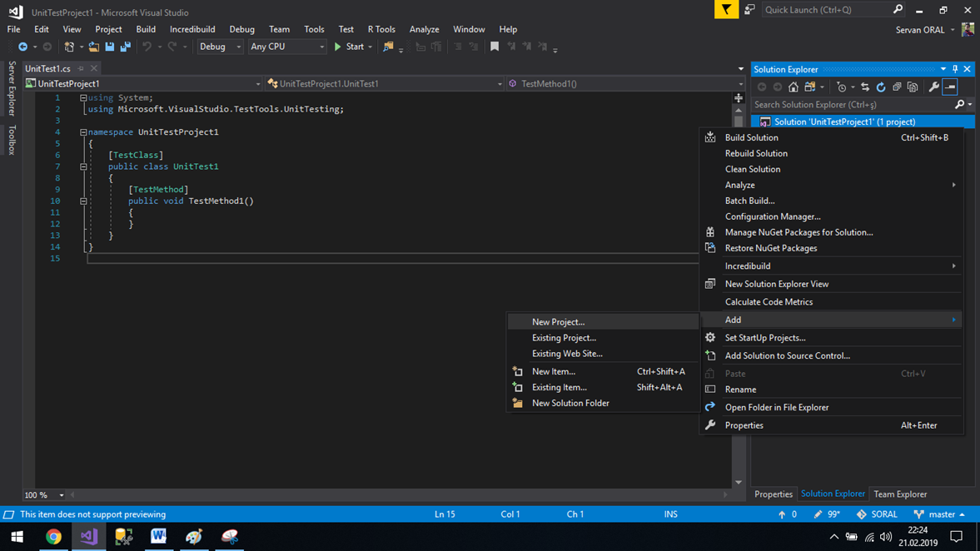Open the Debug configuration dropdown
This screenshot has width=980, height=551.
(x=220, y=47)
